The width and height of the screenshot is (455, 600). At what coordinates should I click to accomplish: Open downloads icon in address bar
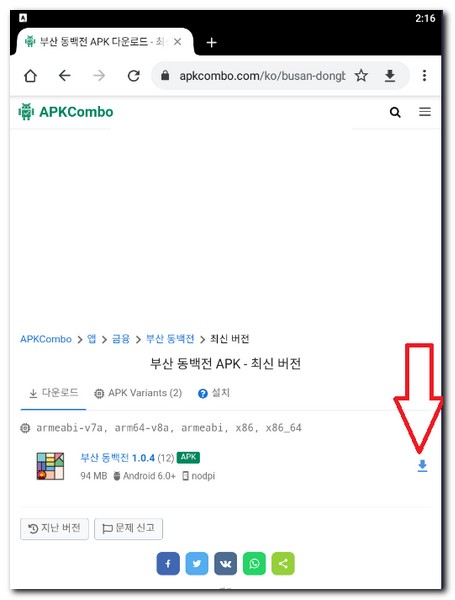pyautogui.click(x=390, y=76)
